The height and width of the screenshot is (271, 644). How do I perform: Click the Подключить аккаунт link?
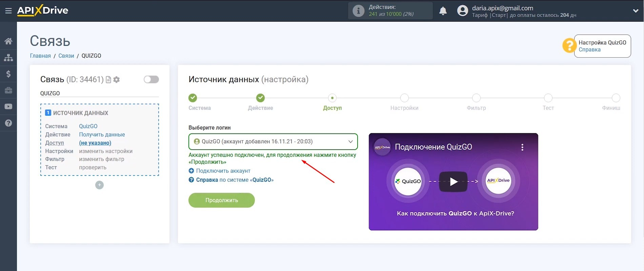pos(223,171)
